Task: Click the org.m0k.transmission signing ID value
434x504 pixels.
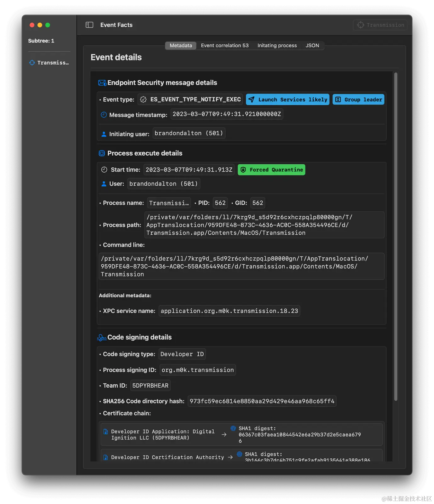Action: pyautogui.click(x=198, y=370)
